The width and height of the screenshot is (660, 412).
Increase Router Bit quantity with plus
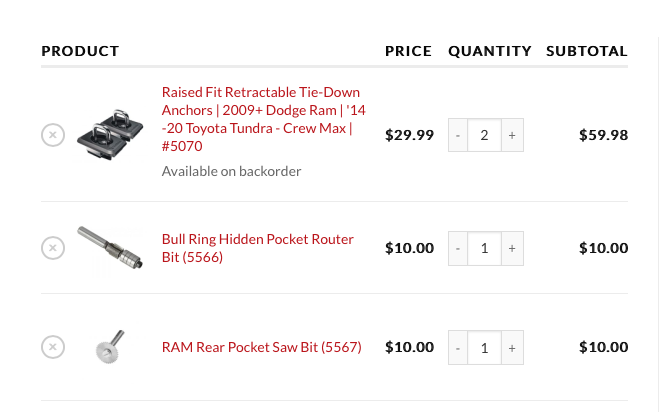click(x=512, y=248)
